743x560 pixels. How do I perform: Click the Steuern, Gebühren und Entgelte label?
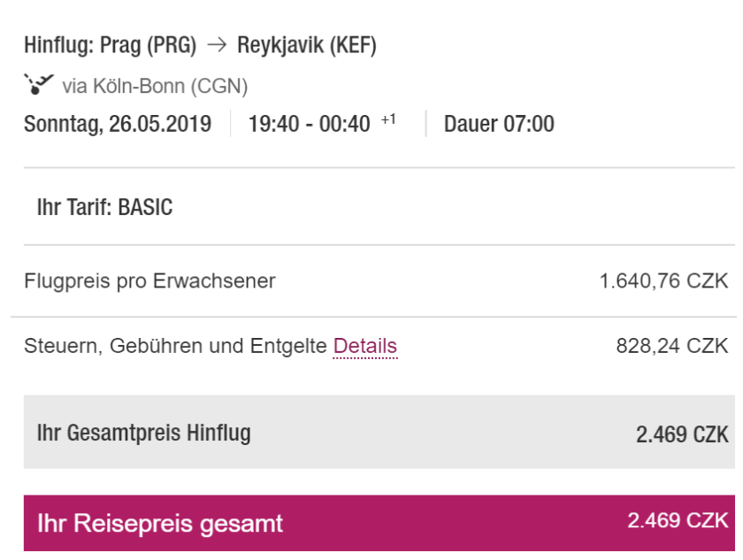(176, 346)
